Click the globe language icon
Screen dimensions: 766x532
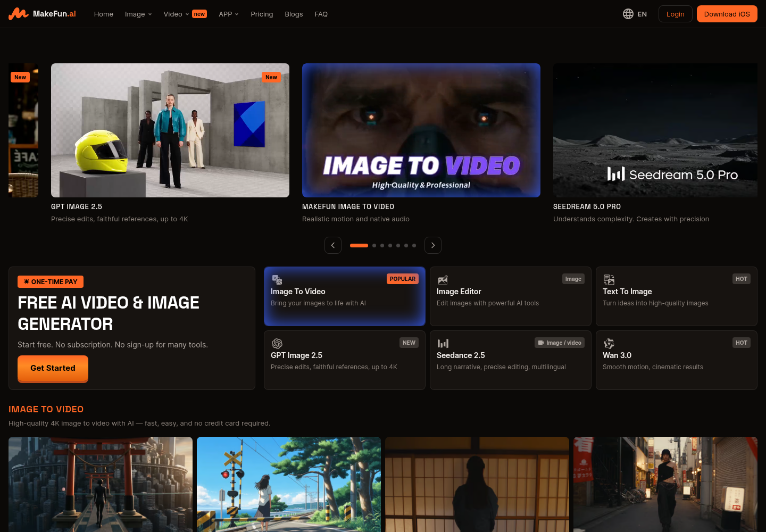(628, 14)
